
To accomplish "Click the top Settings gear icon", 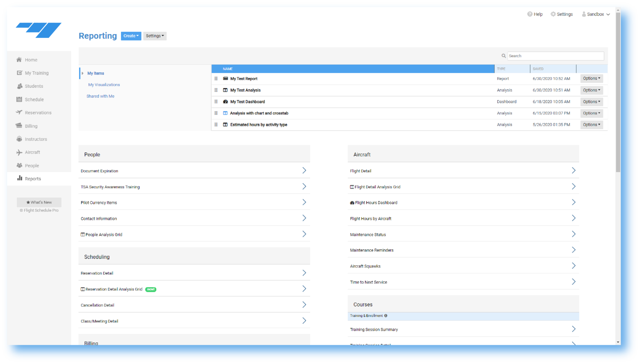I will 553,14.
